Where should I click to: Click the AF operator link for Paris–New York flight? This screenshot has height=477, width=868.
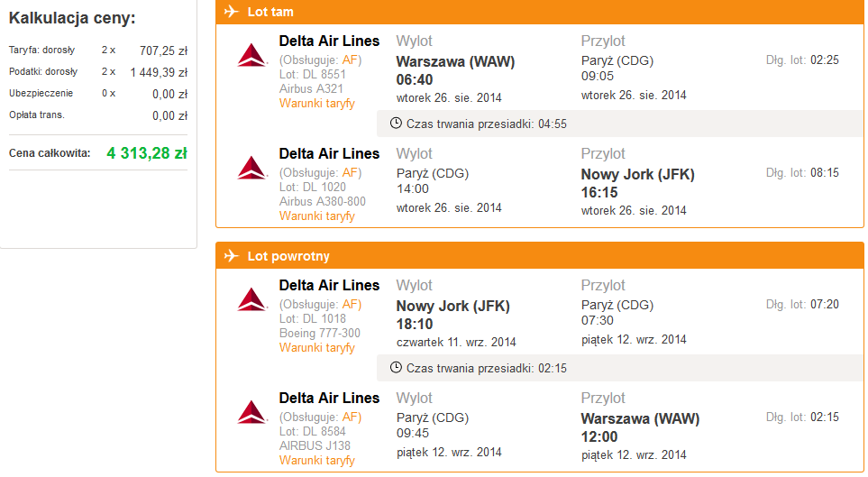click(350, 173)
